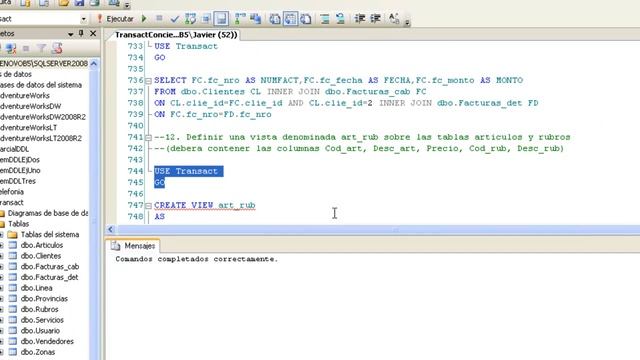
Task: Open Object Explorer window position dropdown
Action: [x=71, y=34]
